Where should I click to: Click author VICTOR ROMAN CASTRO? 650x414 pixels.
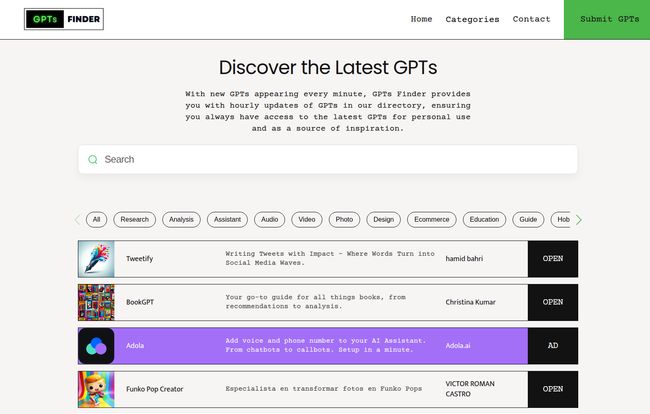[x=470, y=389]
